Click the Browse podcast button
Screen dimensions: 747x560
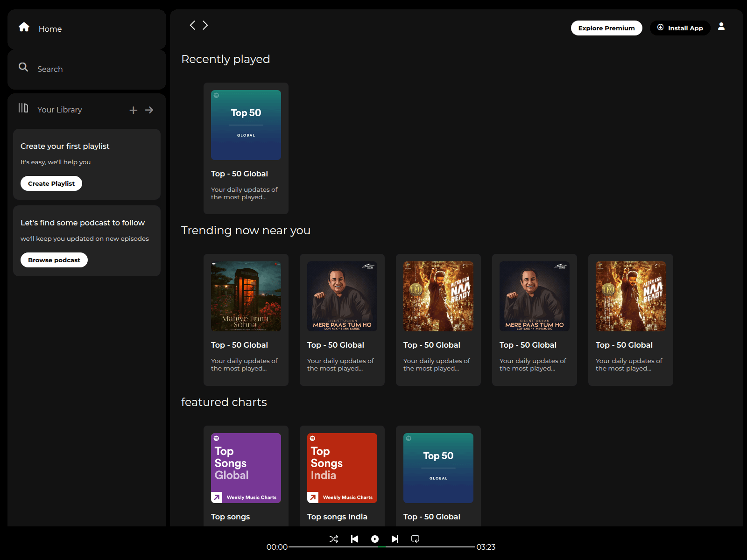(54, 260)
